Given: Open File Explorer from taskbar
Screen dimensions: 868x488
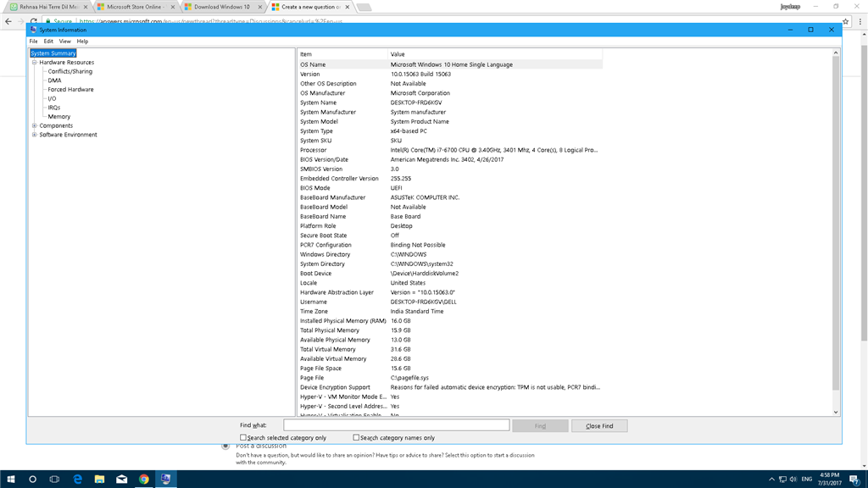Looking at the screenshot, I should pos(99,480).
